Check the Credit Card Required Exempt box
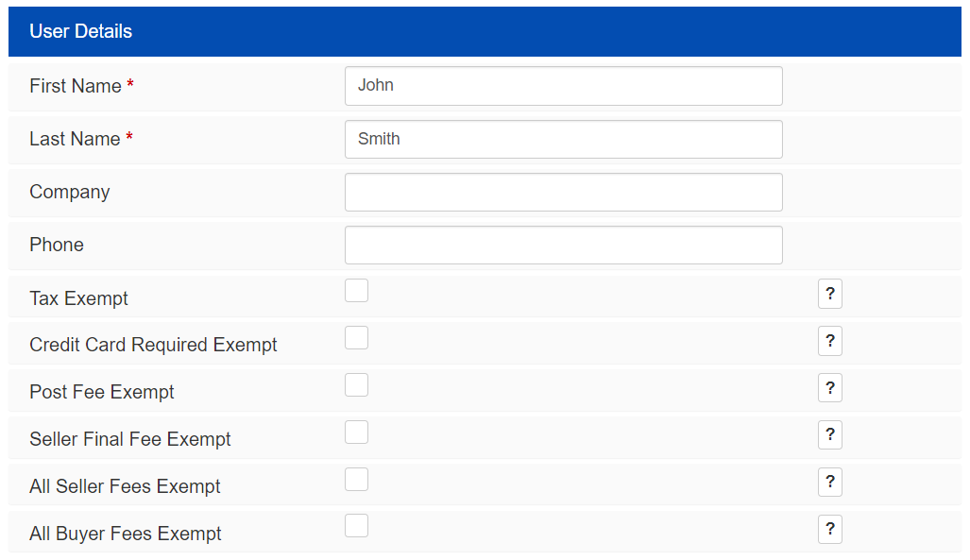 (356, 337)
